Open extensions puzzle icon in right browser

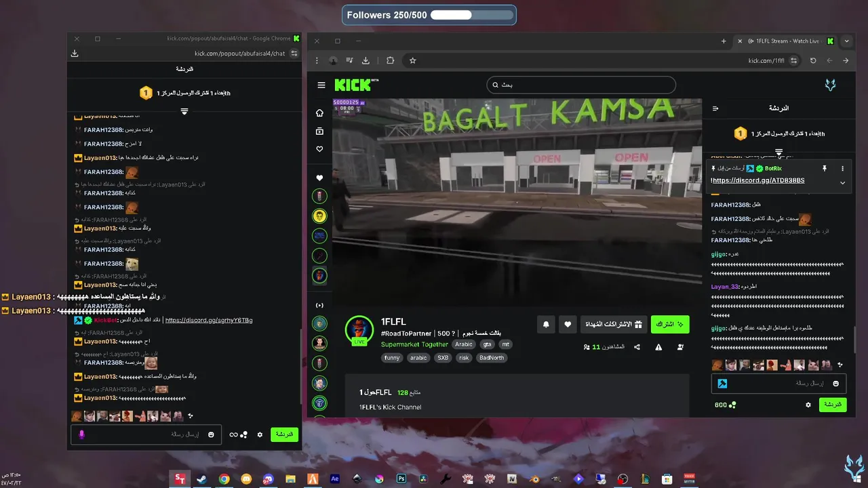(x=390, y=60)
